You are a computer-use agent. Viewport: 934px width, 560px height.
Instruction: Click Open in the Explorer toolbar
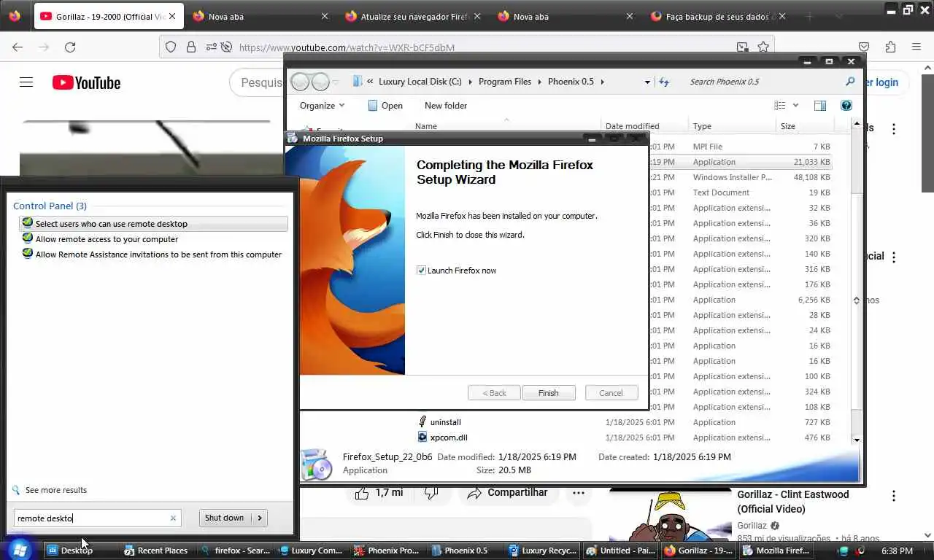pyautogui.click(x=385, y=106)
